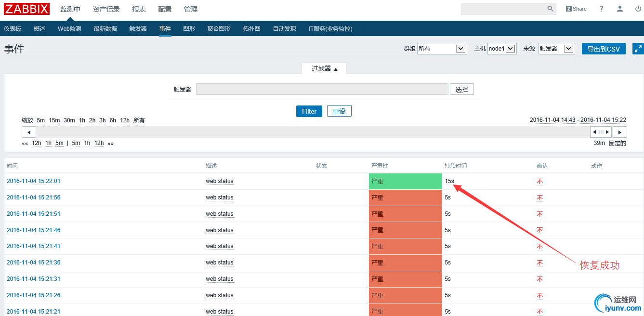Open the help question mark icon

click(x=602, y=9)
